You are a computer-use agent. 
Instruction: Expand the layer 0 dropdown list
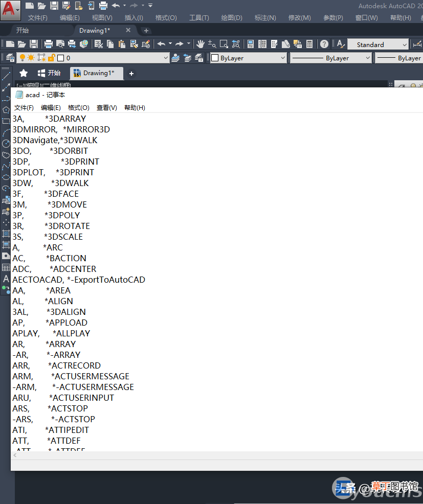(166, 58)
